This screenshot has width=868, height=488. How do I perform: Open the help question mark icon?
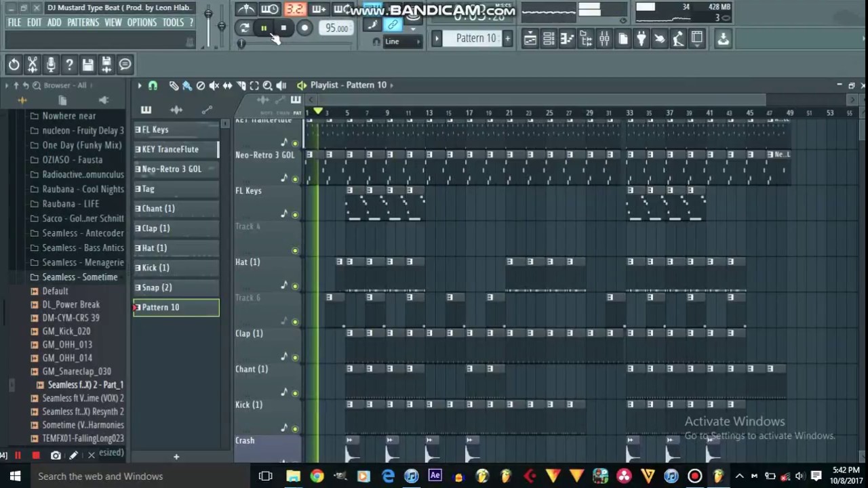click(69, 64)
